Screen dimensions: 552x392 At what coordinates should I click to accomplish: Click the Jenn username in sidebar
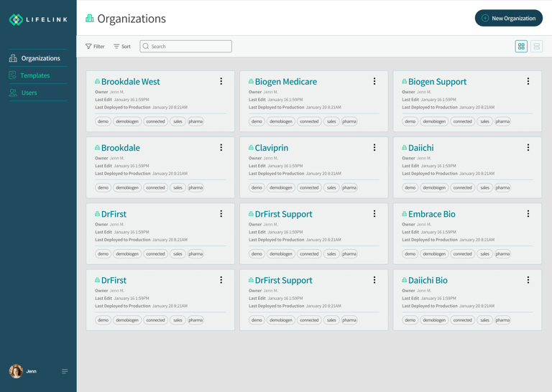pos(32,371)
